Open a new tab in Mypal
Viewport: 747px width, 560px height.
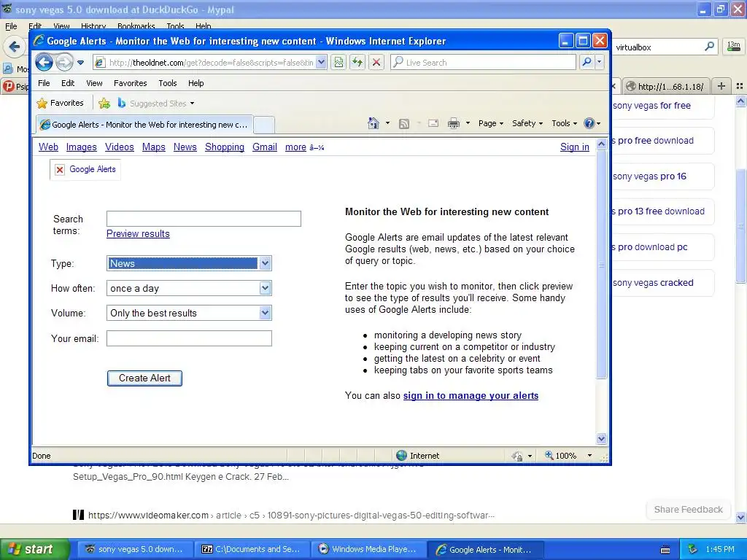tap(721, 86)
